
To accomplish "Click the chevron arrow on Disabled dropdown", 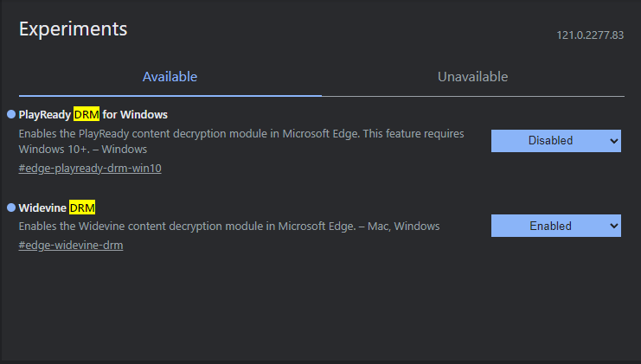I will [613, 141].
